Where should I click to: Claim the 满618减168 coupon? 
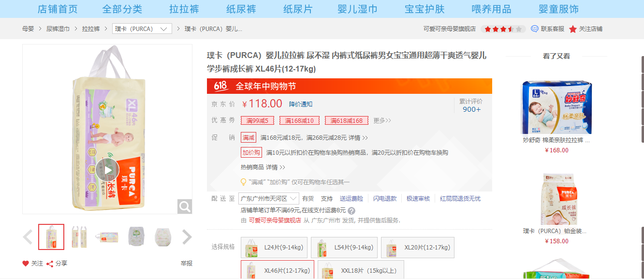347,120
